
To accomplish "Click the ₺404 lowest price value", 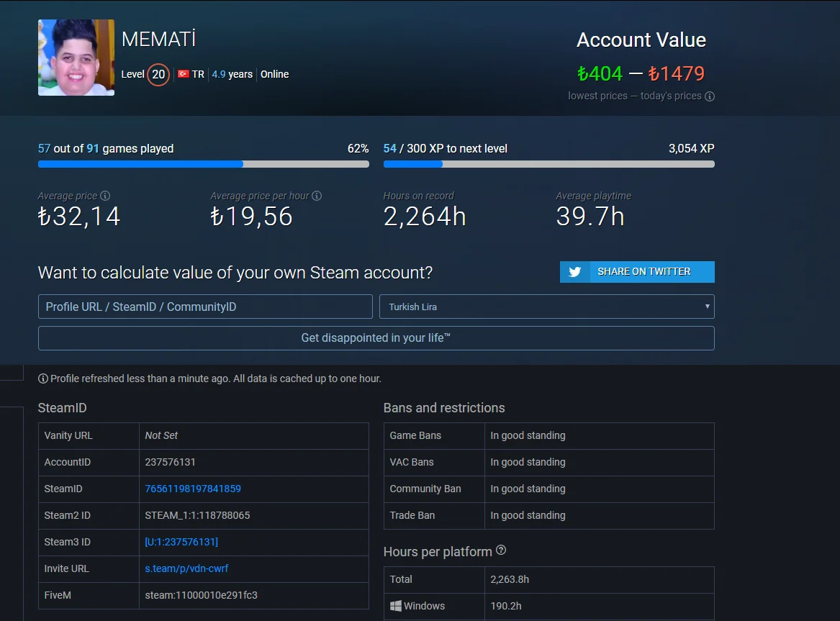I will (600, 73).
